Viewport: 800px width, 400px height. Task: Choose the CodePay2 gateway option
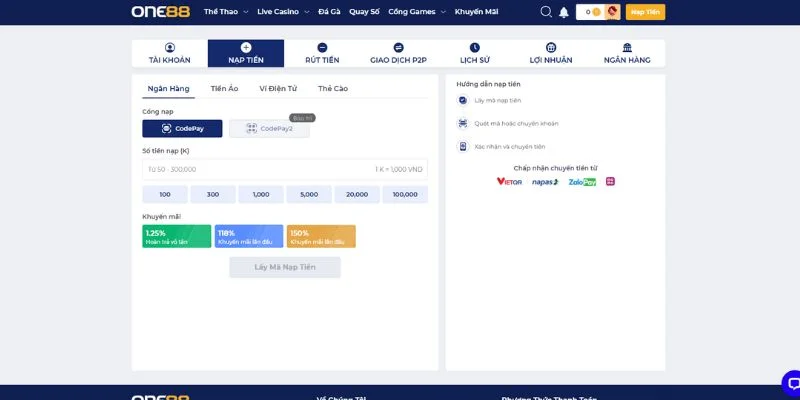pos(269,129)
